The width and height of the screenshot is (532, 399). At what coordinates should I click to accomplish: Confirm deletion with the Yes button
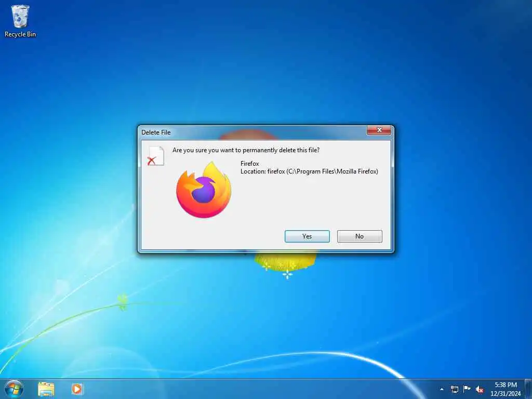(307, 236)
